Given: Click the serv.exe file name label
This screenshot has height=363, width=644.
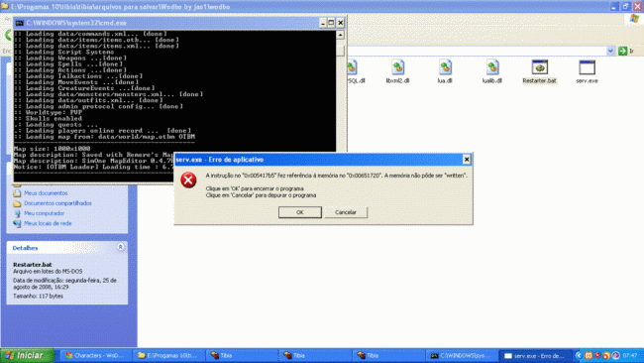Looking at the screenshot, I should pos(587,81).
